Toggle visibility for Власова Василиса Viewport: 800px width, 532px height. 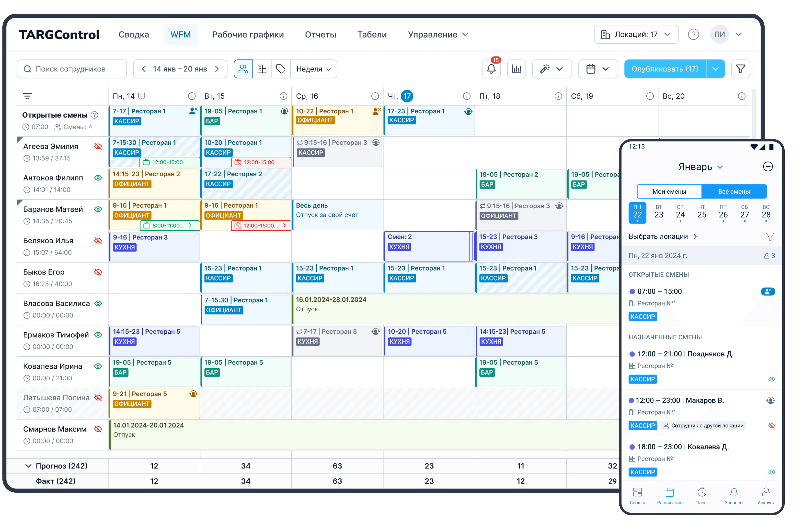coord(98,303)
